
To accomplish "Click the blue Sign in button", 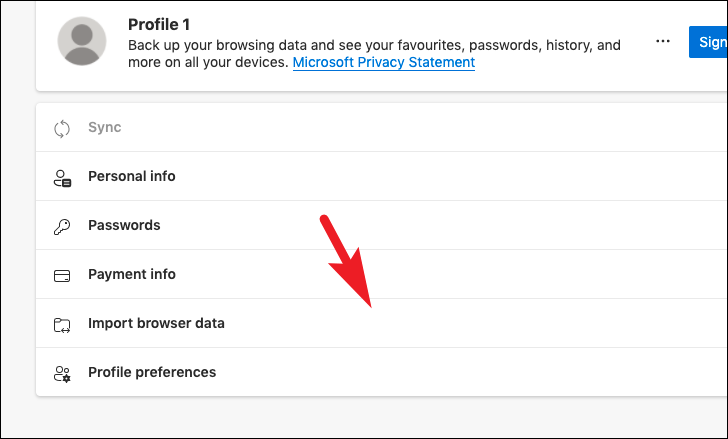I will (708, 42).
